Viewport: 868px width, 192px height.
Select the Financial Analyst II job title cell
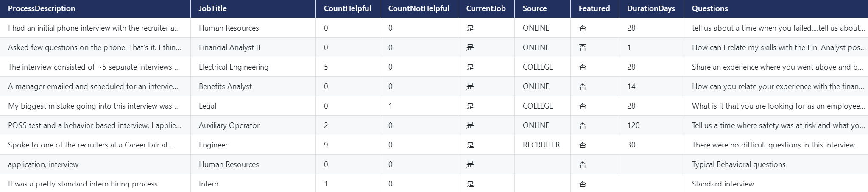click(x=229, y=47)
